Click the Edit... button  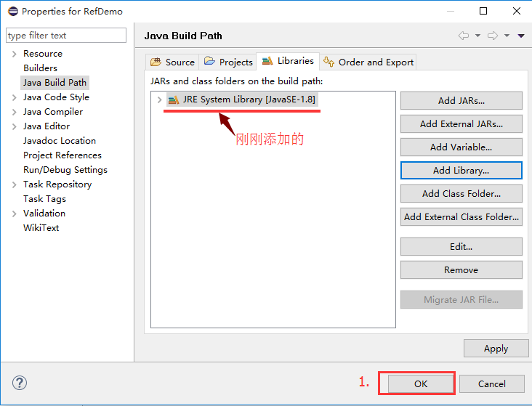(x=461, y=247)
